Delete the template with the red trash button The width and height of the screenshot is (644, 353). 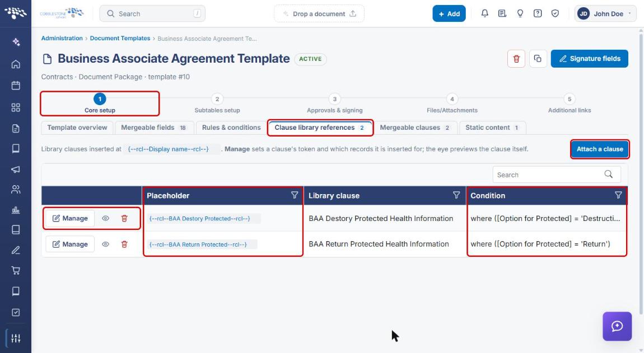pyautogui.click(x=516, y=59)
